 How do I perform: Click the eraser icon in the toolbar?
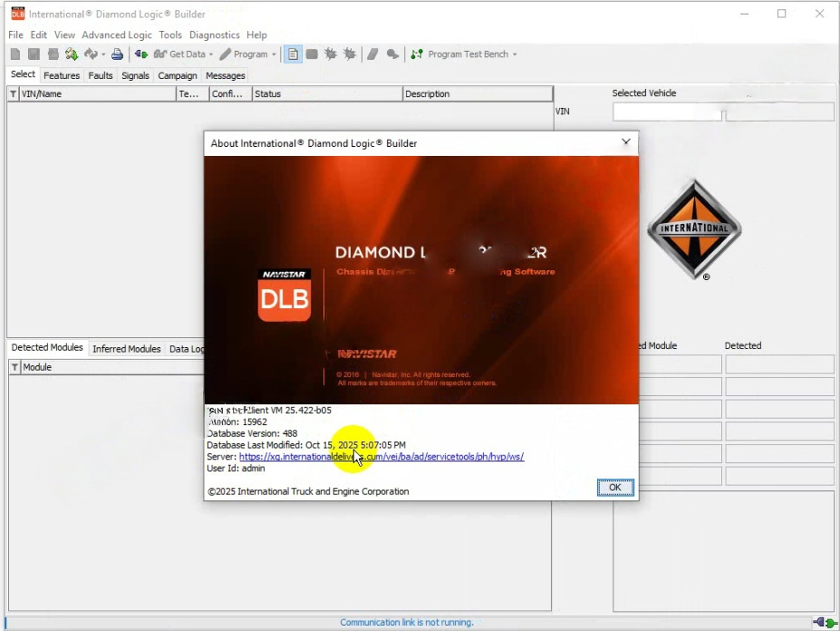coord(372,54)
